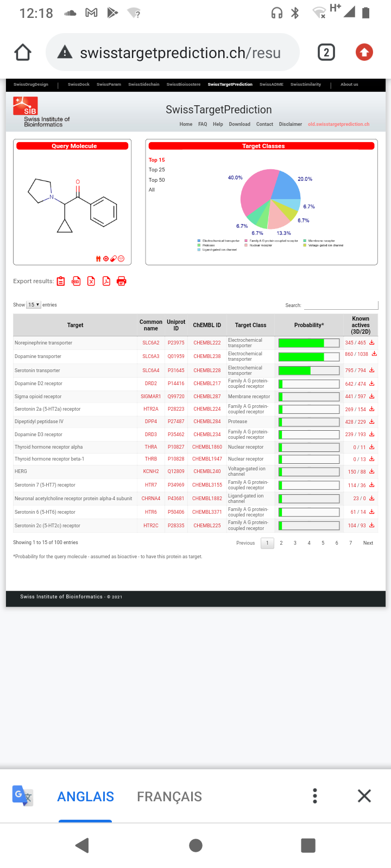391x868 pixels.
Task: Open the Disclaimer page link
Action: click(291, 124)
